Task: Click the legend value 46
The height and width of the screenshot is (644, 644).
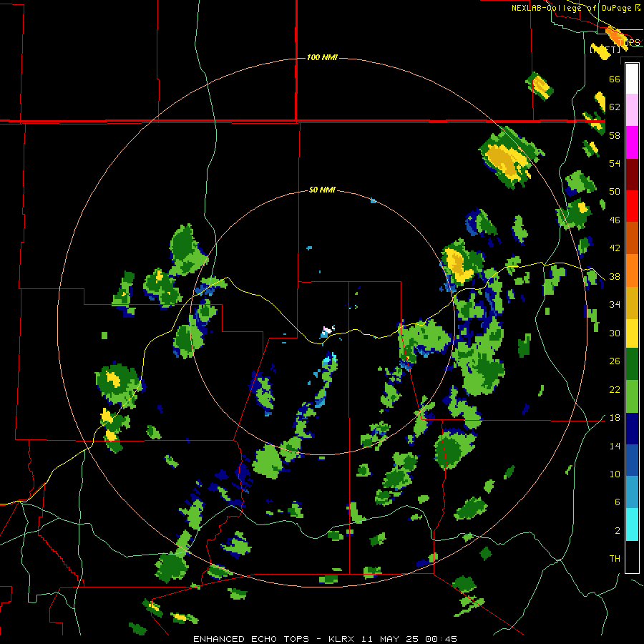Action: tap(615, 220)
